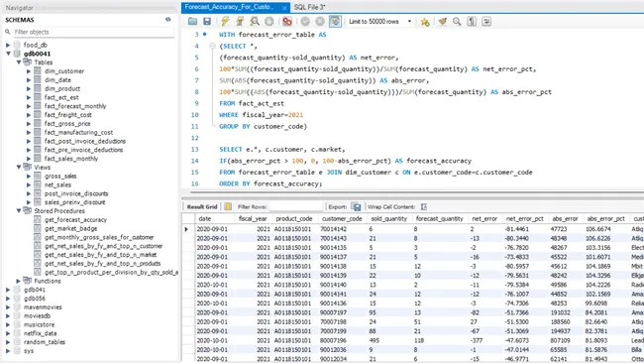Toggle Wrap Cell Content icon
The image size is (644, 363).
click(424, 206)
